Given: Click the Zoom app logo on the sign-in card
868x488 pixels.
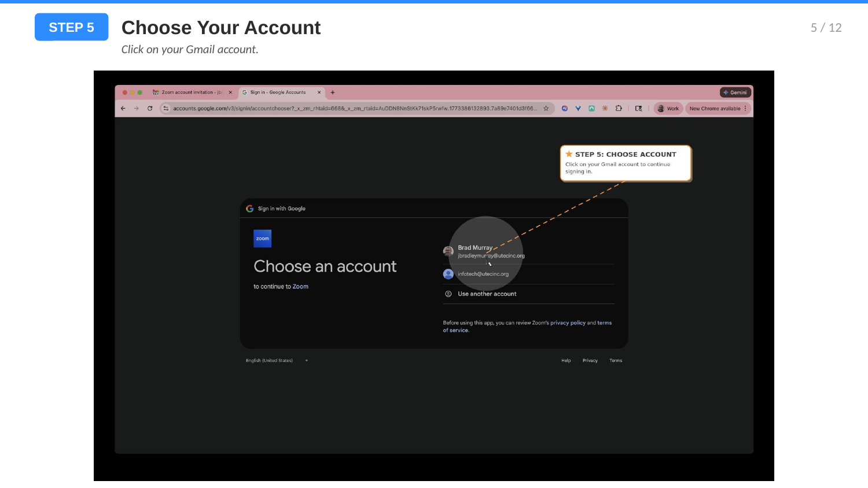Looking at the screenshot, I should pos(262,238).
